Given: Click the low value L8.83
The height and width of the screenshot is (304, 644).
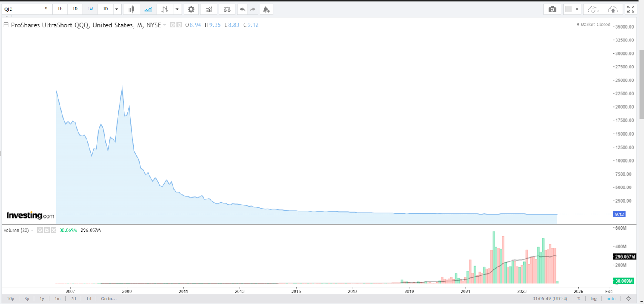Looking at the screenshot, I should pyautogui.click(x=232, y=25).
